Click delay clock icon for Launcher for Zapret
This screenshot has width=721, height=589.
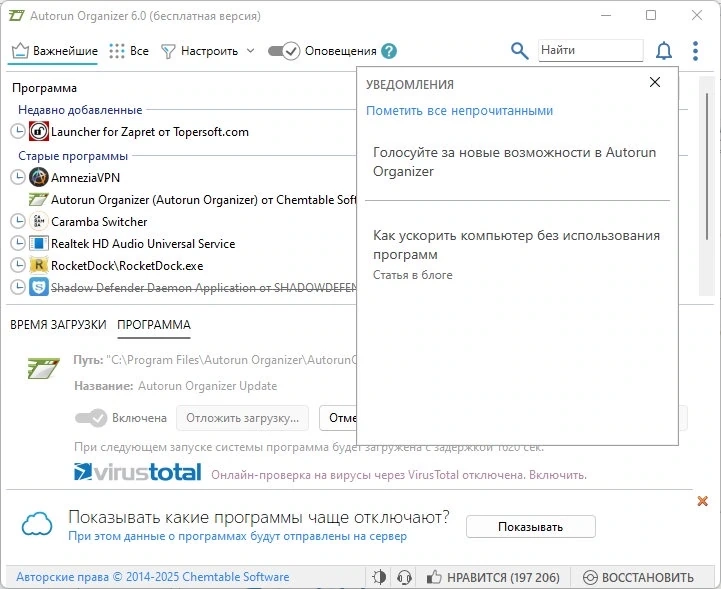(x=17, y=132)
